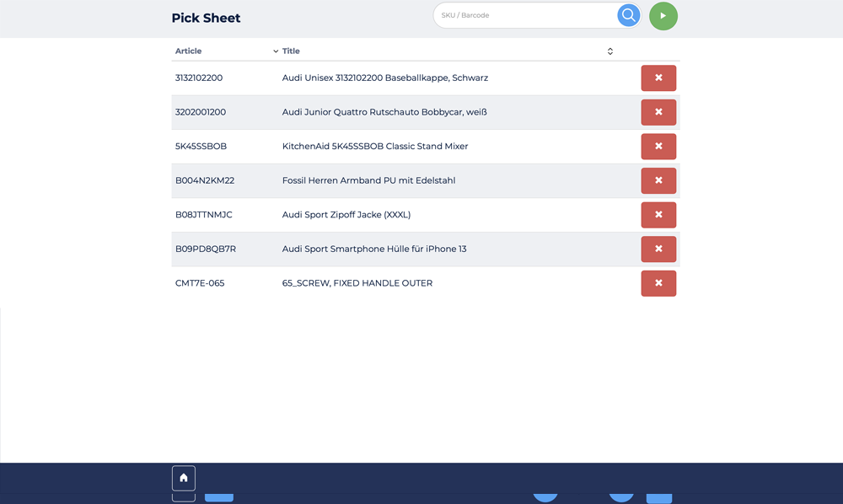Remove the Audi Baseballkappe row with X
Screen dimensions: 843x504
658,78
